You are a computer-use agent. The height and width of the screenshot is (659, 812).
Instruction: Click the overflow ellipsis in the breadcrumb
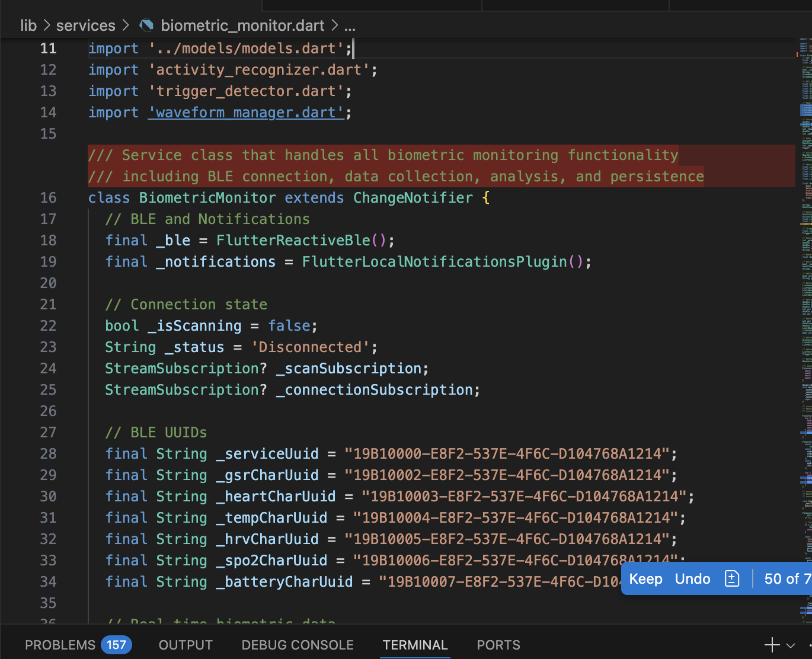[350, 25]
